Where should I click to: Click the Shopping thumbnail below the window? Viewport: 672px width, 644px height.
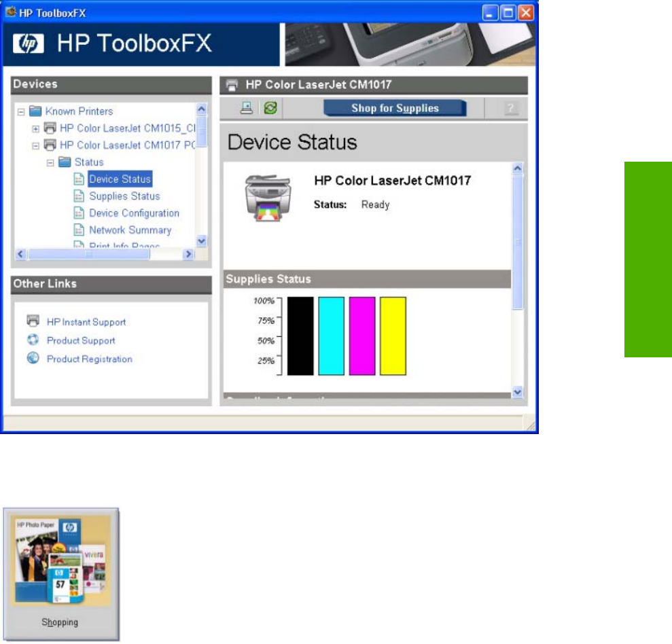pyautogui.click(x=61, y=574)
